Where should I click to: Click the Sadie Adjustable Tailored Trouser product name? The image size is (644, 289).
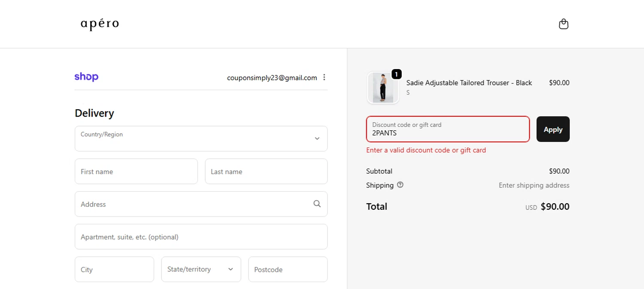click(469, 83)
